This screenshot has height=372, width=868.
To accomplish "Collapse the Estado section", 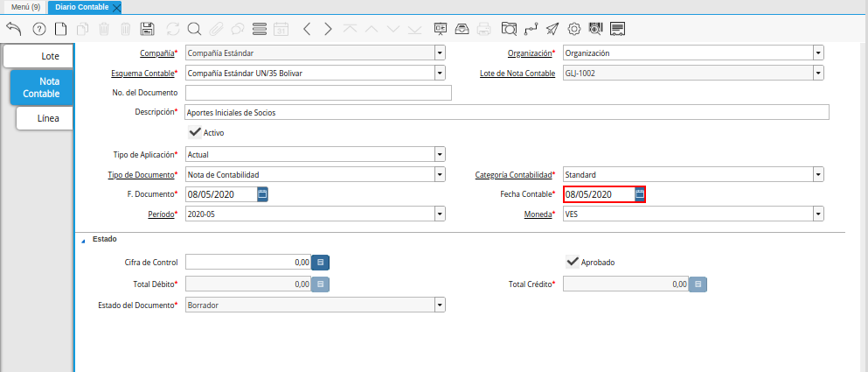I will coord(84,241).
